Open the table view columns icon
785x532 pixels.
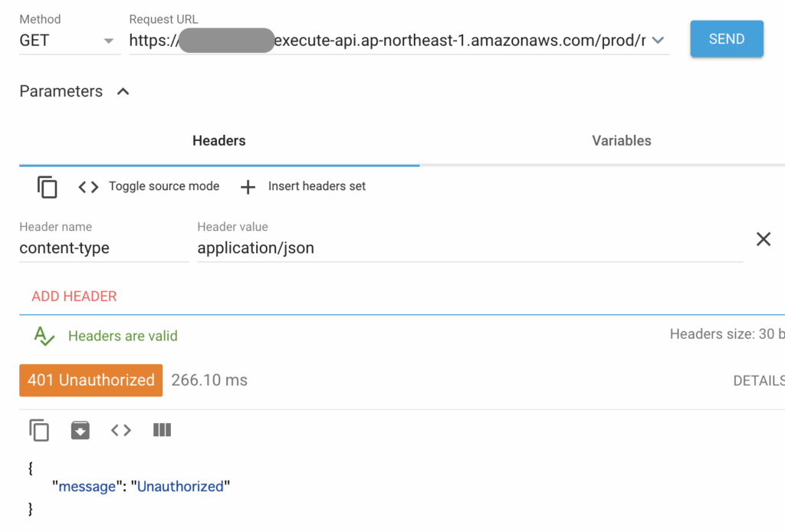[x=162, y=430]
